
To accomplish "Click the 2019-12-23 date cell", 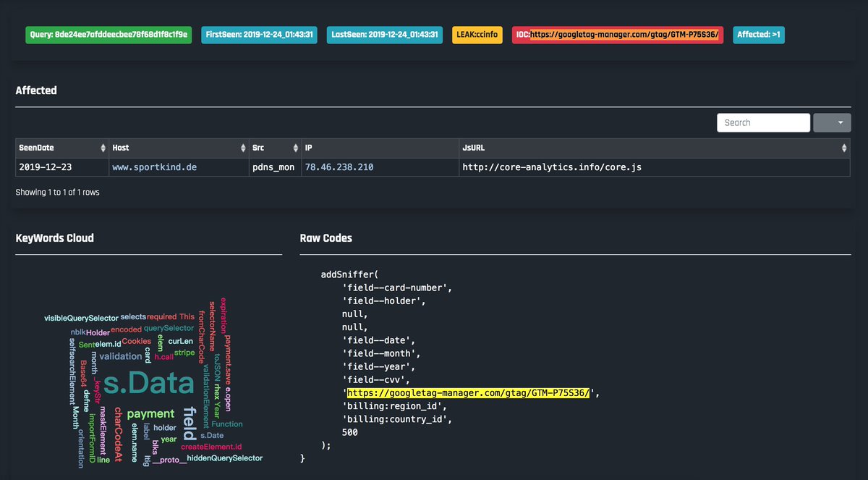I will click(61, 167).
